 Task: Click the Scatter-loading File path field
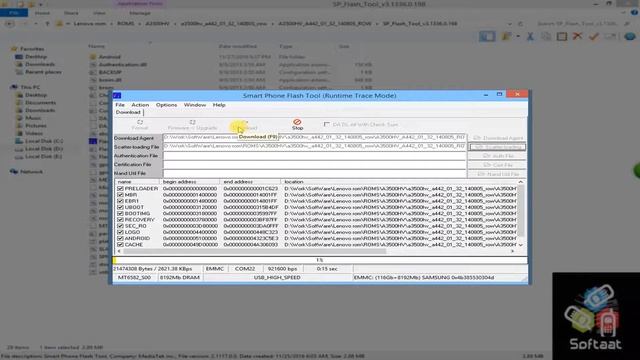click(x=314, y=146)
